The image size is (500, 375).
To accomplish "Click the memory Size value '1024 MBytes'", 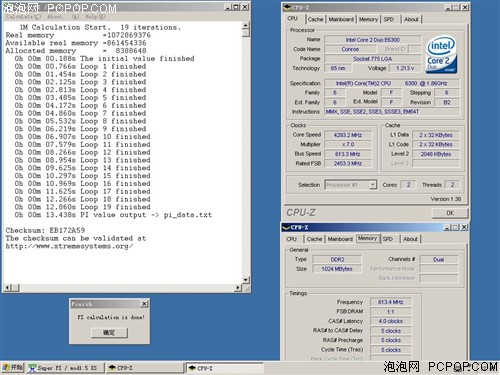I will (x=337, y=269).
